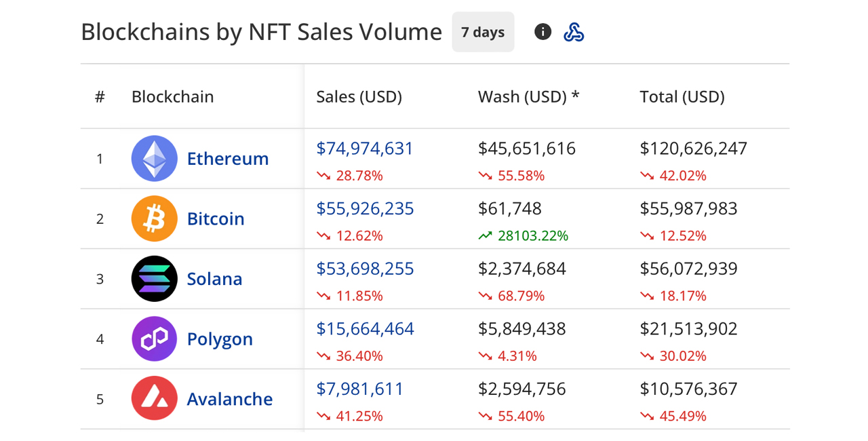Image resolution: width=868 pixels, height=441 pixels.
Task: Click the Bitcoin logo icon
Action: click(x=154, y=218)
